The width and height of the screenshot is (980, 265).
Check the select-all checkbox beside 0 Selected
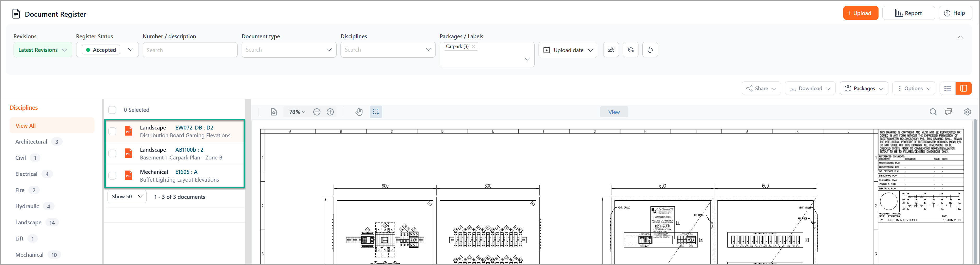[112, 109]
